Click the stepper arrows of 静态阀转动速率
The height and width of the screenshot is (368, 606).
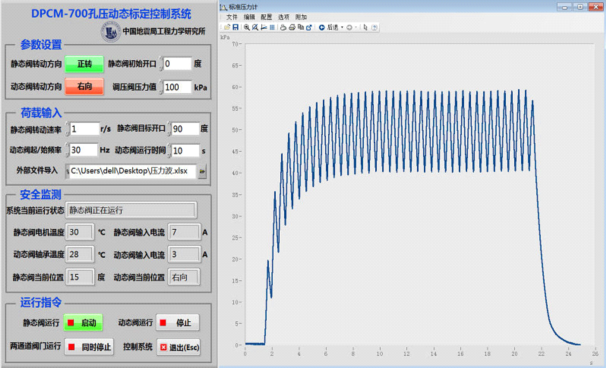click(67, 129)
